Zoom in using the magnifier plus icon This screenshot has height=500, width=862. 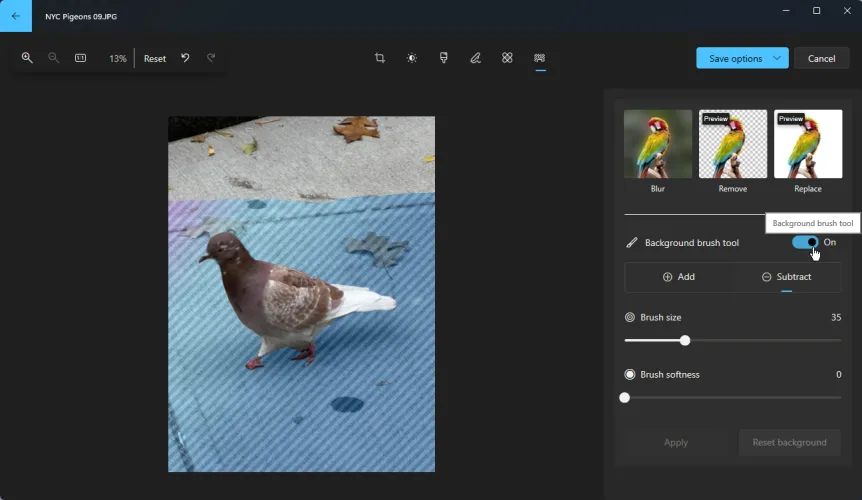[x=27, y=58]
